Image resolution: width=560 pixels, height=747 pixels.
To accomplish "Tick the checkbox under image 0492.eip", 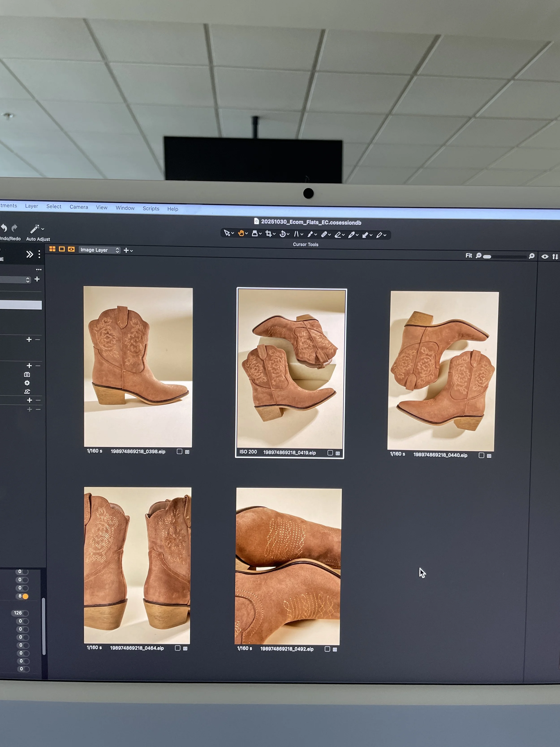I will click(x=327, y=649).
